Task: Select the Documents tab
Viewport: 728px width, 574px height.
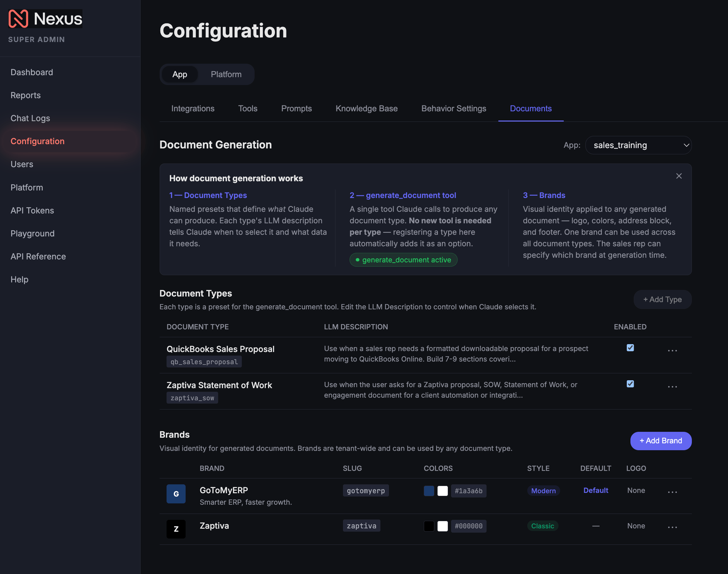Action: click(531, 109)
